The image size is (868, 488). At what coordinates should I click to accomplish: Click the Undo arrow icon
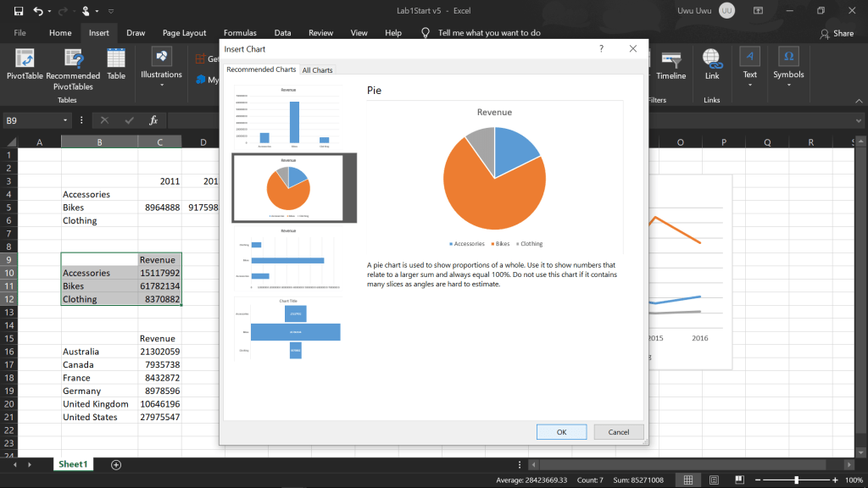coord(37,11)
